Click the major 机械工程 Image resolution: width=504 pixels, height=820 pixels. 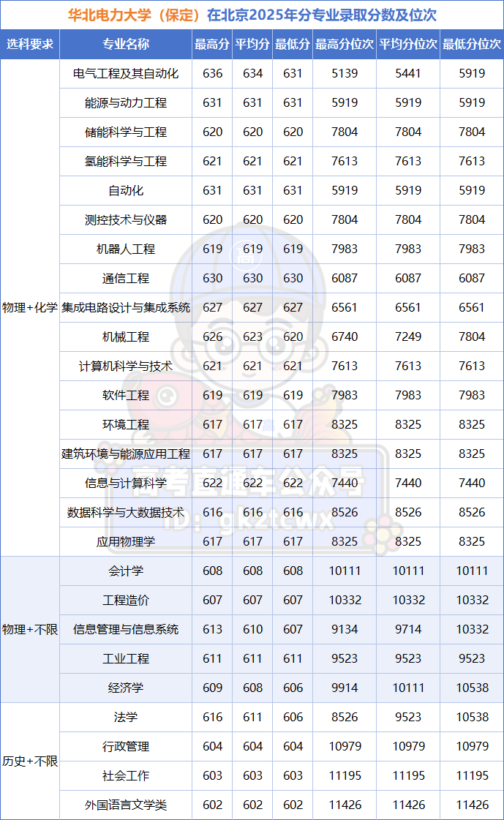(x=126, y=337)
